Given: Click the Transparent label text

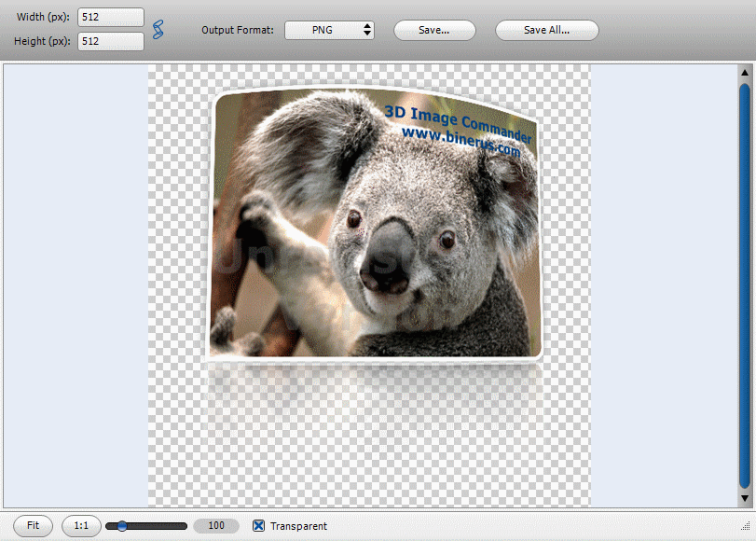Looking at the screenshot, I should tap(298, 526).
